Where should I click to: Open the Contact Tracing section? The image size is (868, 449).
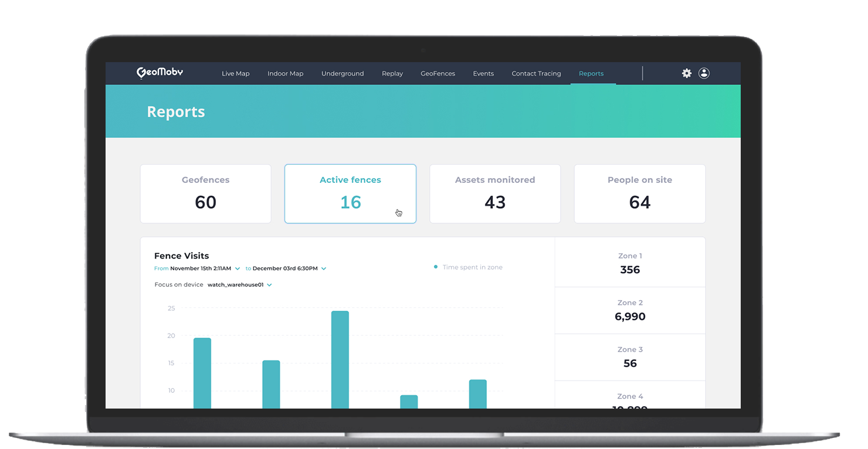click(535, 73)
